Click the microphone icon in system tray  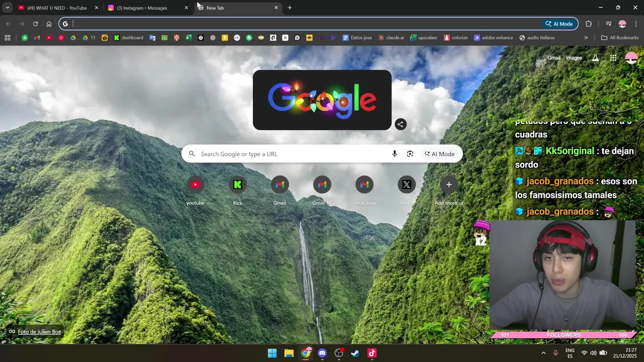[x=555, y=353]
